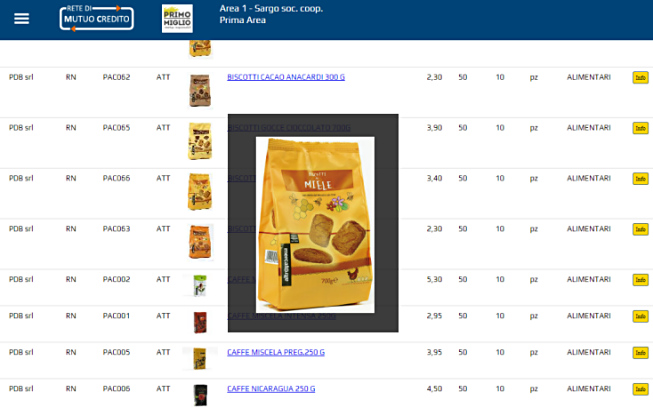Screen dimensions: 653x408
Task: Select the PAC062 code cell
Action: tap(116, 77)
